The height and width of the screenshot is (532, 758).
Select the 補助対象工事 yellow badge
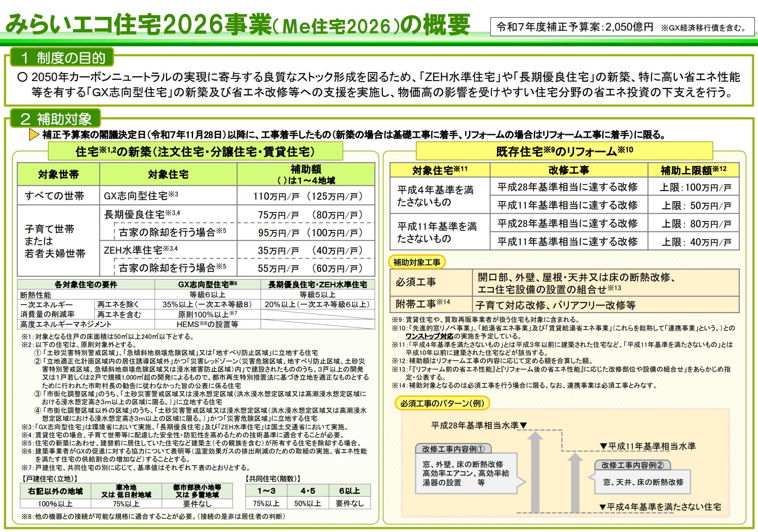(417, 262)
